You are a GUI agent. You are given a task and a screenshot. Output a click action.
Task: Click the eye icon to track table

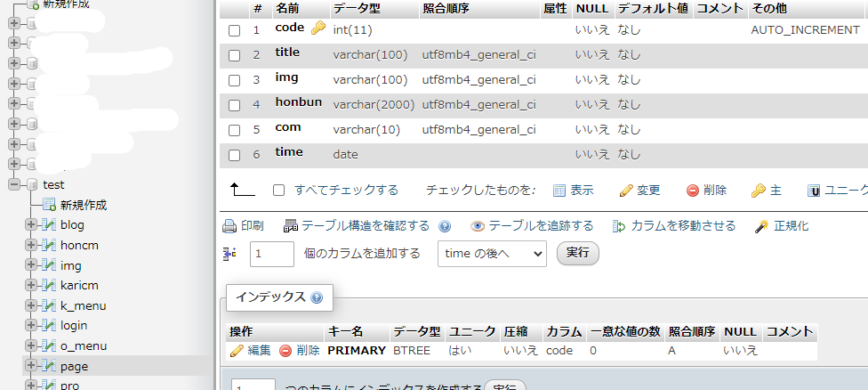pos(478,226)
